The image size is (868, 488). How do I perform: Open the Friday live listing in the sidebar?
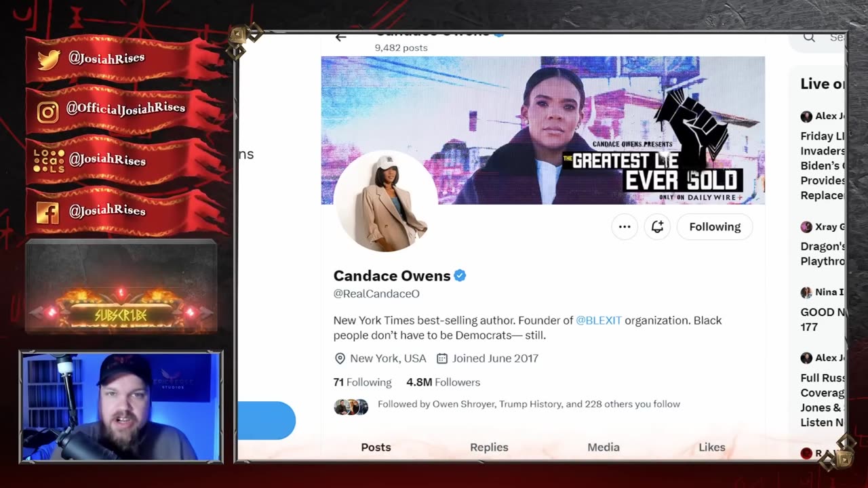[x=823, y=165]
